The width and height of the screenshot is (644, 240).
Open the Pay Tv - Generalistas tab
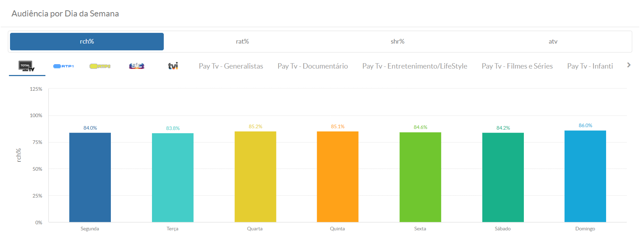click(x=231, y=66)
